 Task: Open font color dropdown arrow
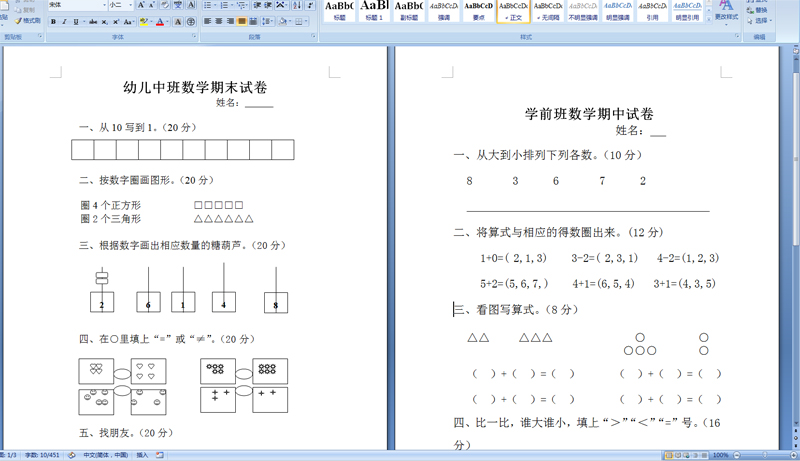(167, 21)
